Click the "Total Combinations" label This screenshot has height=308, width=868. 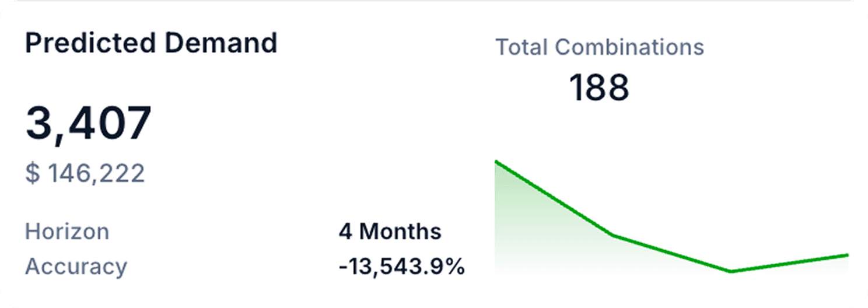600,47
